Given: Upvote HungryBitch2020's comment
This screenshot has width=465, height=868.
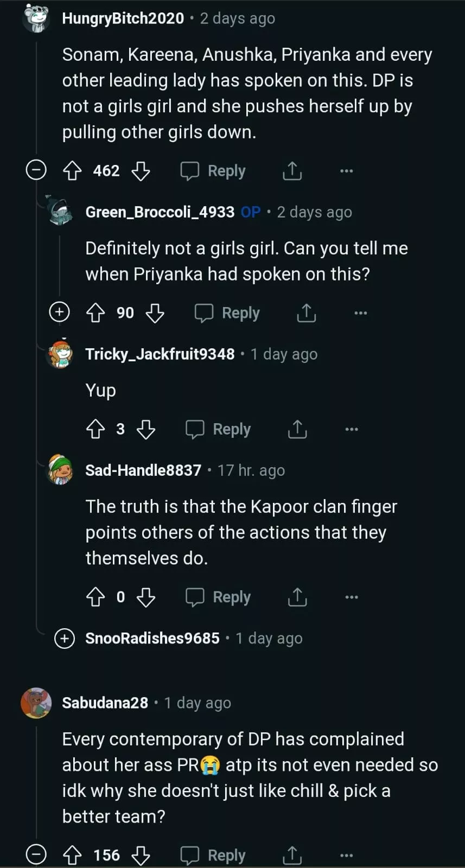Looking at the screenshot, I should [x=72, y=171].
